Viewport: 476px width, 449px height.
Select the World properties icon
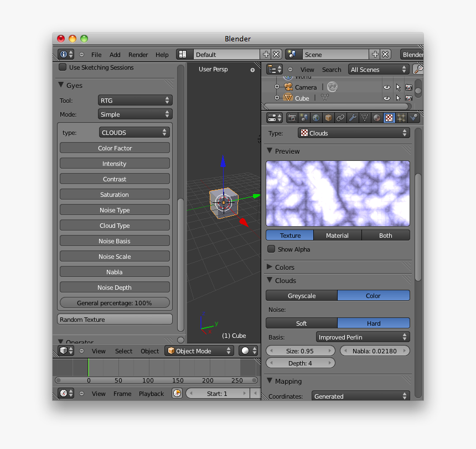point(316,118)
